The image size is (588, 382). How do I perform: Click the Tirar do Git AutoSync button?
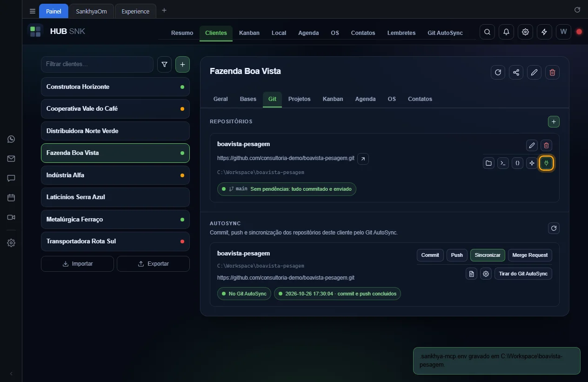click(523, 274)
